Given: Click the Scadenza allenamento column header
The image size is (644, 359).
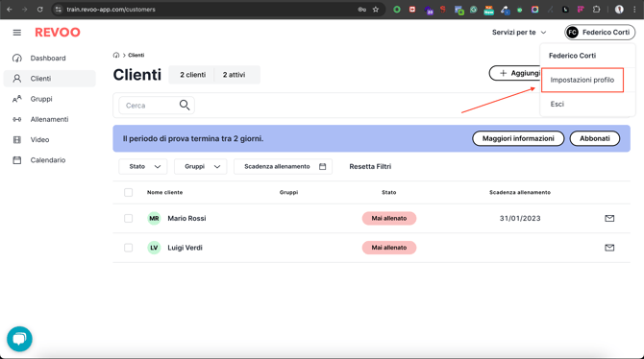Looking at the screenshot, I should click(520, 192).
